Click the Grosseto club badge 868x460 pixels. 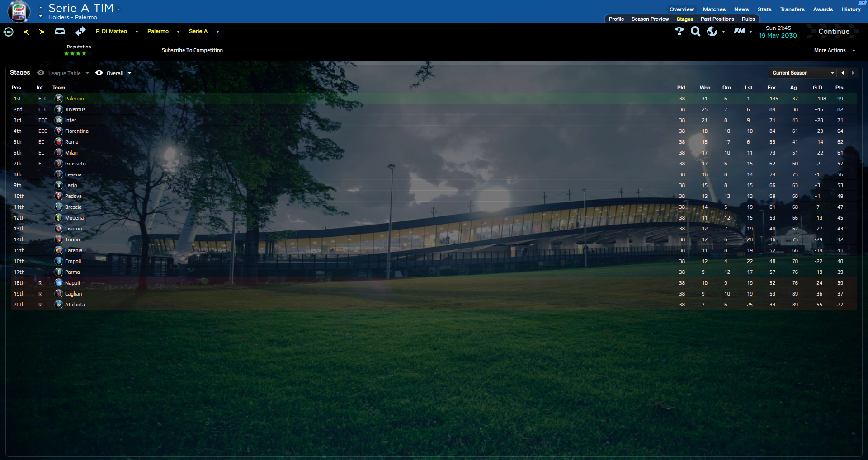click(59, 164)
